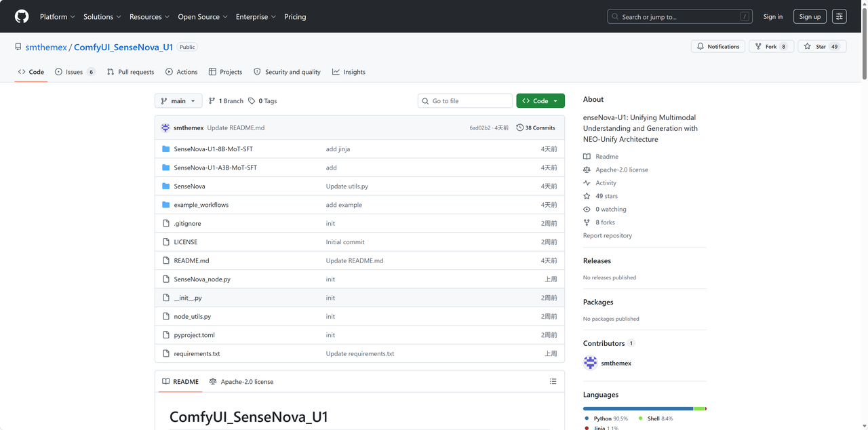The width and height of the screenshot is (868, 430).
Task: Open the 38 Commits history
Action: (536, 128)
